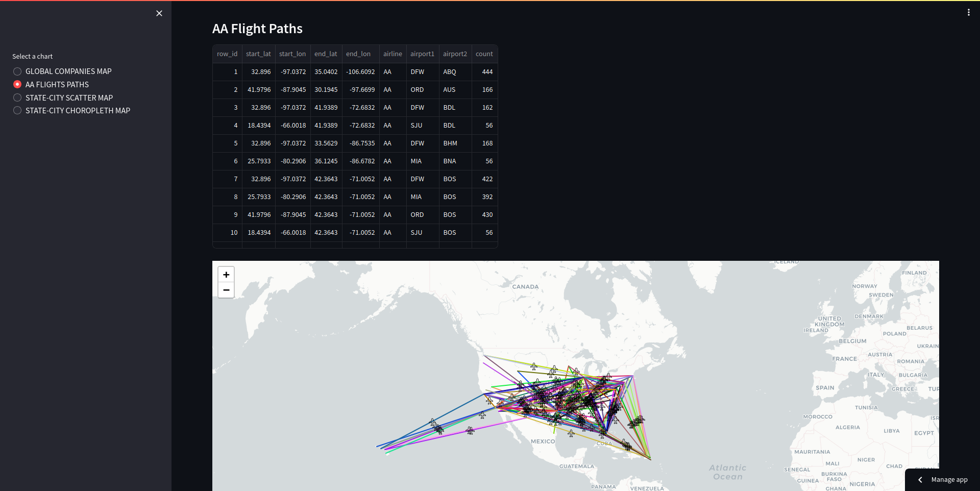980x491 pixels.
Task: Click the BHM airport2 cell
Action: [455, 143]
